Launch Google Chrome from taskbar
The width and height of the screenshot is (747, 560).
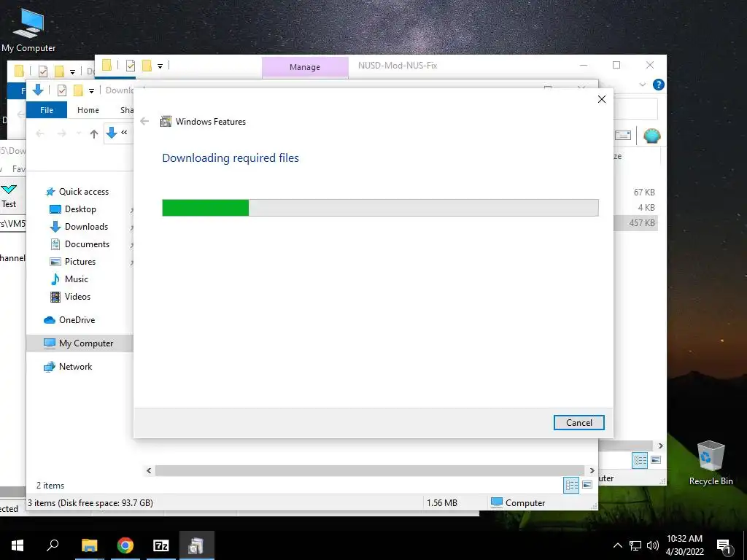(x=125, y=545)
